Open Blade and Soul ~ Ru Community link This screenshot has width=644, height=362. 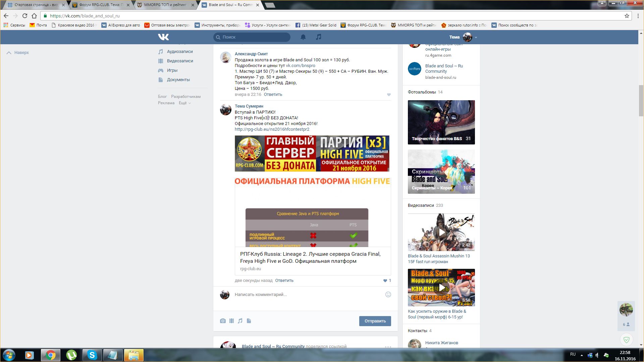click(x=444, y=69)
